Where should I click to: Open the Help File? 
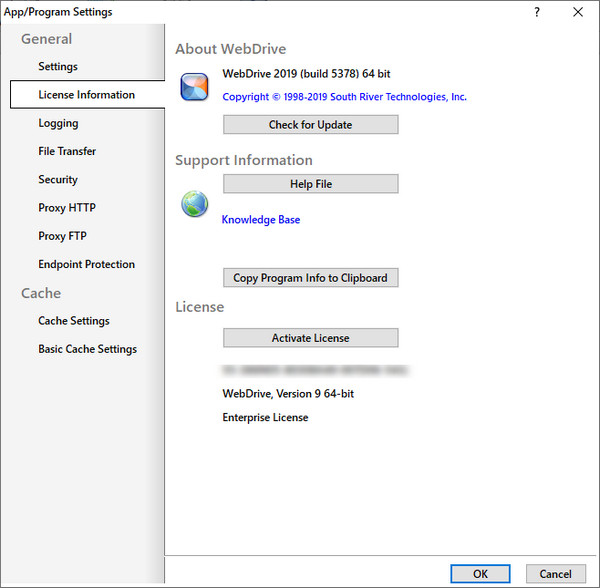click(x=311, y=184)
